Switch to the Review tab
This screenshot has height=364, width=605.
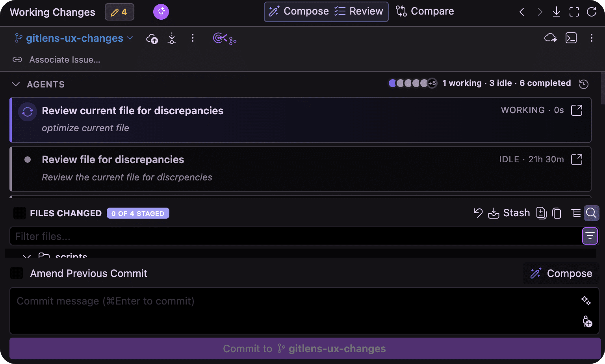coord(359,11)
